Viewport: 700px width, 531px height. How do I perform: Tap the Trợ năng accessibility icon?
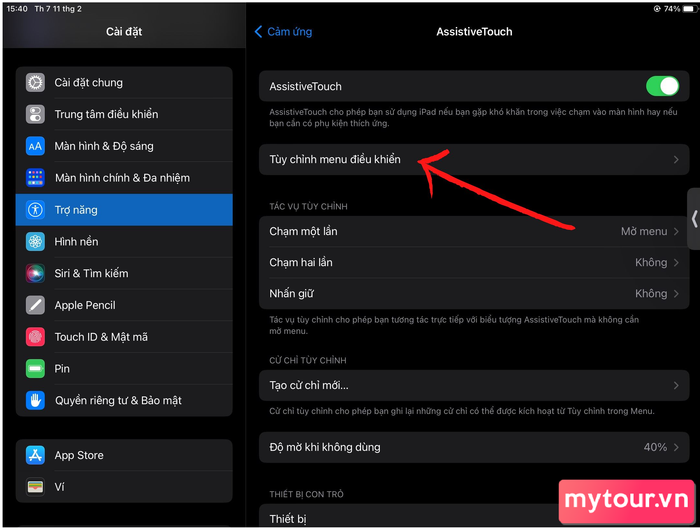pos(35,209)
